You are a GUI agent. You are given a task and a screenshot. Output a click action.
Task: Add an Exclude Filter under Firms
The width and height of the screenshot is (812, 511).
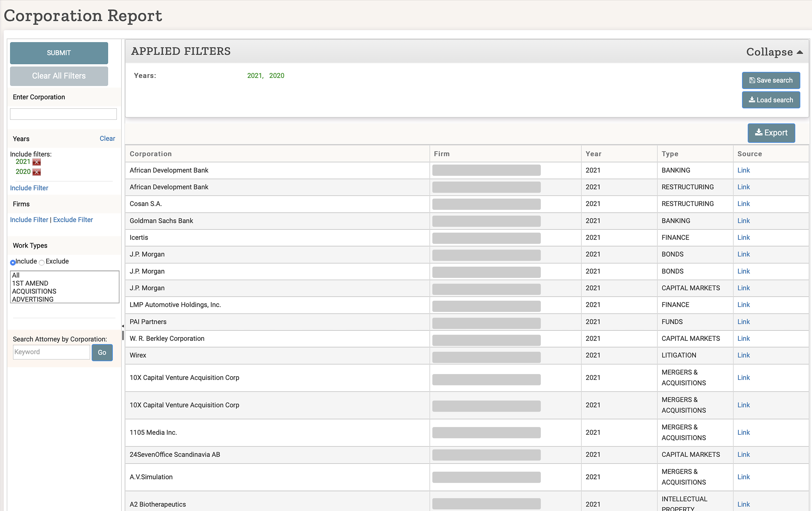point(73,220)
